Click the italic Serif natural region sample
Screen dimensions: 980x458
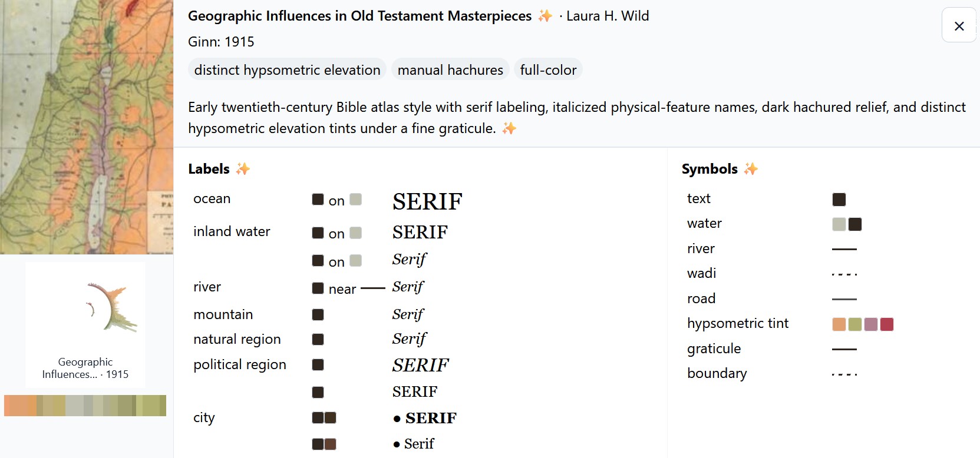pyautogui.click(x=410, y=338)
